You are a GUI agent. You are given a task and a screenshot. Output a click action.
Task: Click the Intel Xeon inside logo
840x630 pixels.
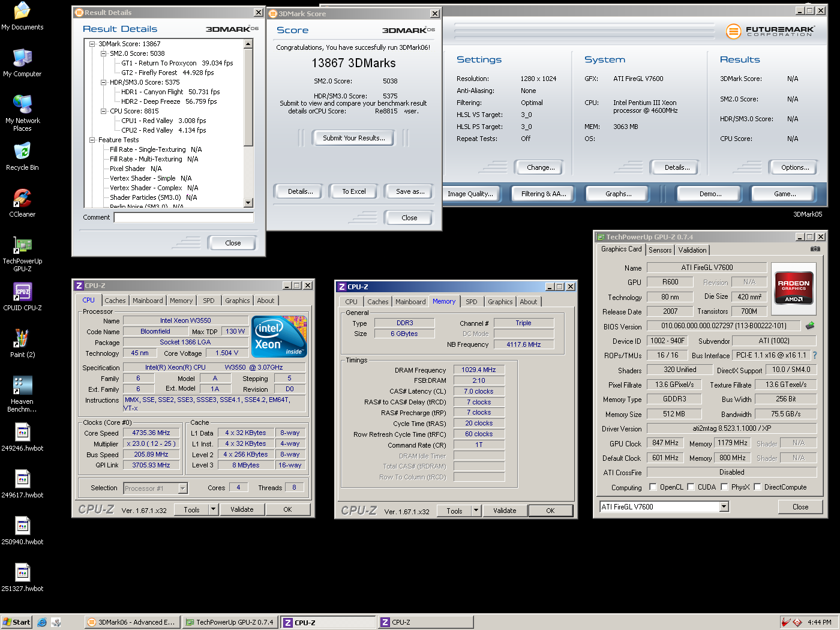tap(279, 337)
